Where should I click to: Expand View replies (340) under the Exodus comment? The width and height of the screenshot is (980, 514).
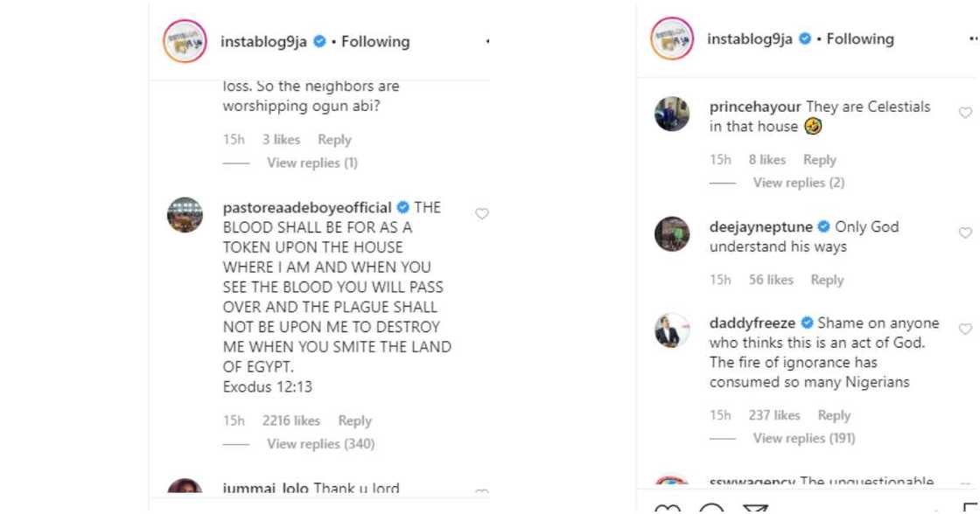point(320,444)
